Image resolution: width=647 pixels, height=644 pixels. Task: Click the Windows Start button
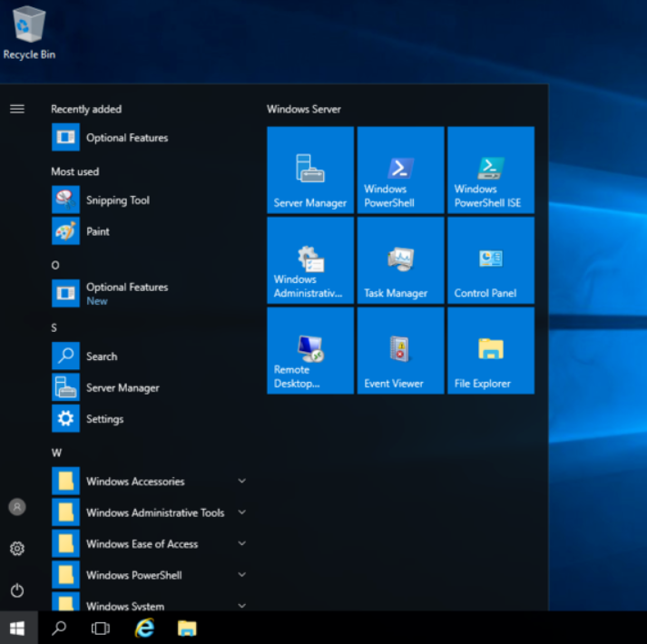coord(17,629)
